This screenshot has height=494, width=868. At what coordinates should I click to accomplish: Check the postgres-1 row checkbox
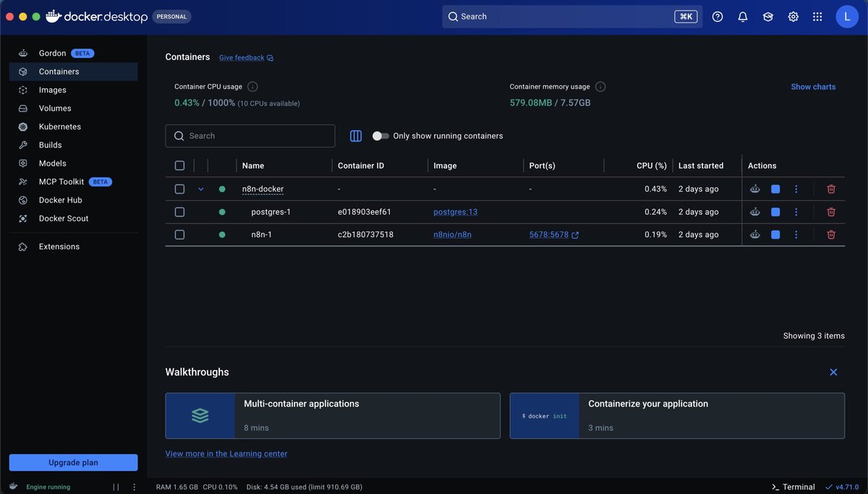179,212
